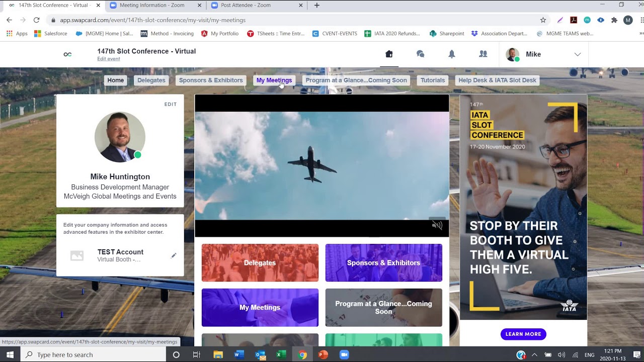Screen dimensions: 644x362
Task: Click the Swapcard infinity logo
Action: point(67,54)
